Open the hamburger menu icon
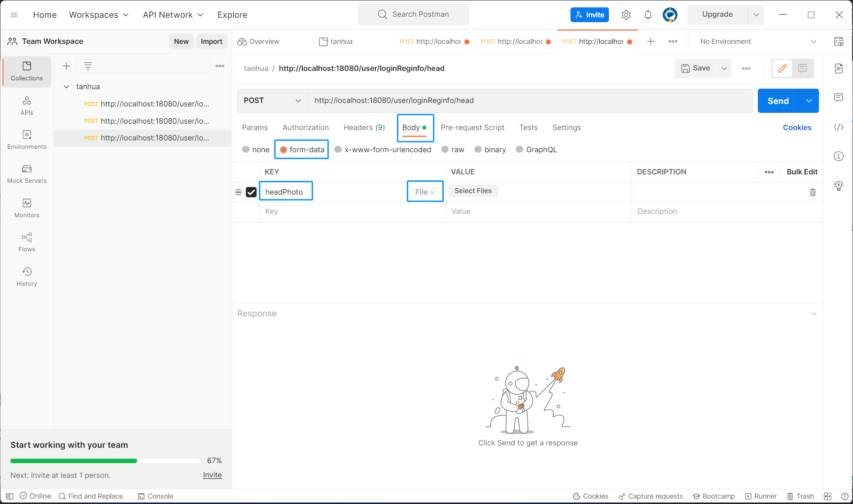Image resolution: width=853 pixels, height=504 pixels. 14,15
